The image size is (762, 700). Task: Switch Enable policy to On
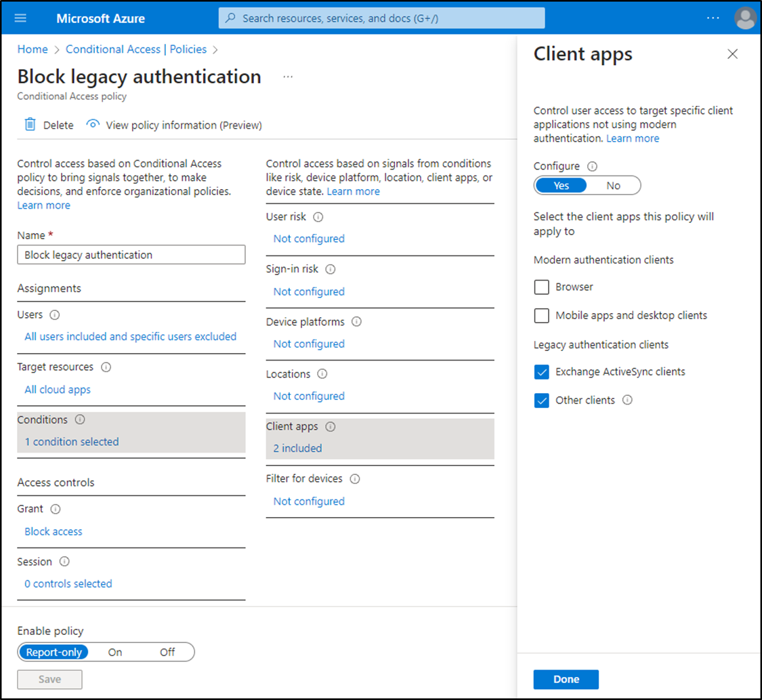click(x=114, y=652)
